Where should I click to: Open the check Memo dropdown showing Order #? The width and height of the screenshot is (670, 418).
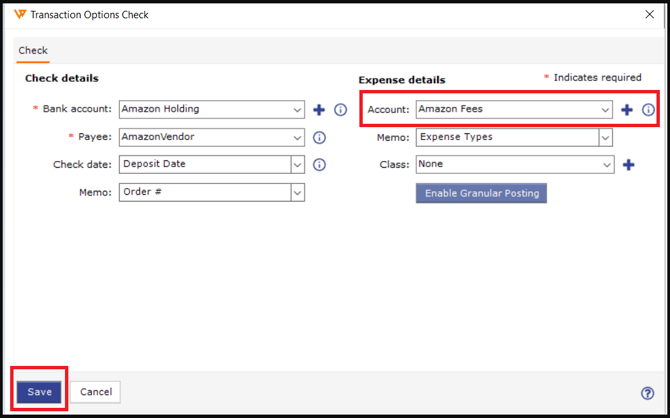(298, 192)
